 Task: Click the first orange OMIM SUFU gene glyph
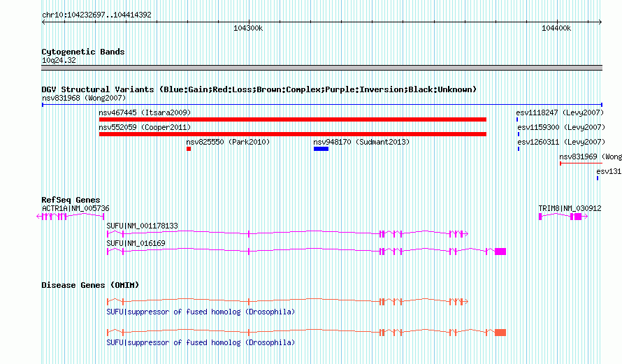(x=288, y=302)
